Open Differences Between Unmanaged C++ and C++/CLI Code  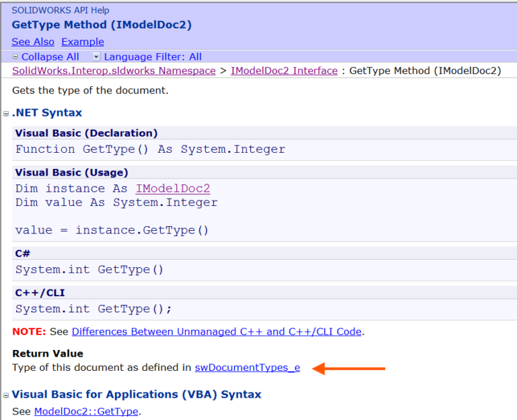point(217,332)
